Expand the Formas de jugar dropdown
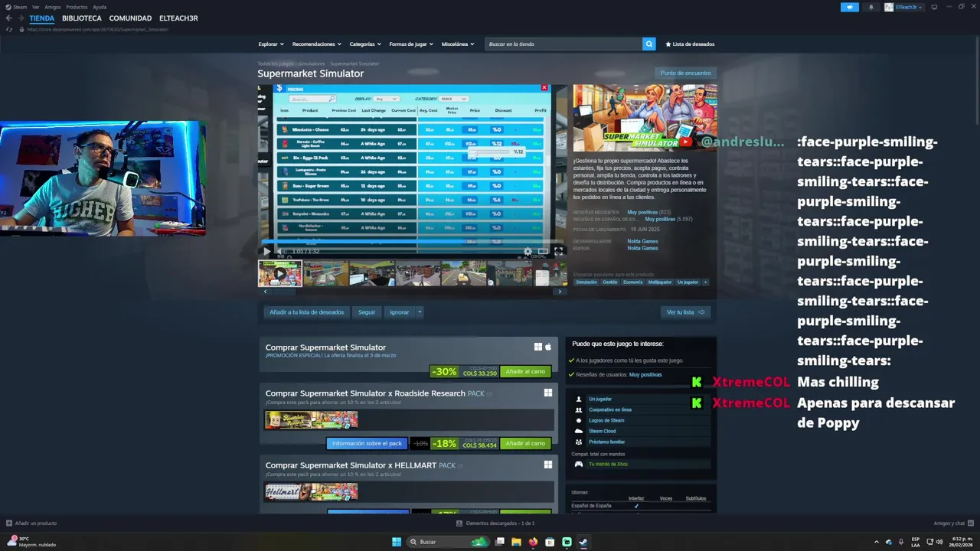The height and width of the screenshot is (551, 980). coord(411,44)
